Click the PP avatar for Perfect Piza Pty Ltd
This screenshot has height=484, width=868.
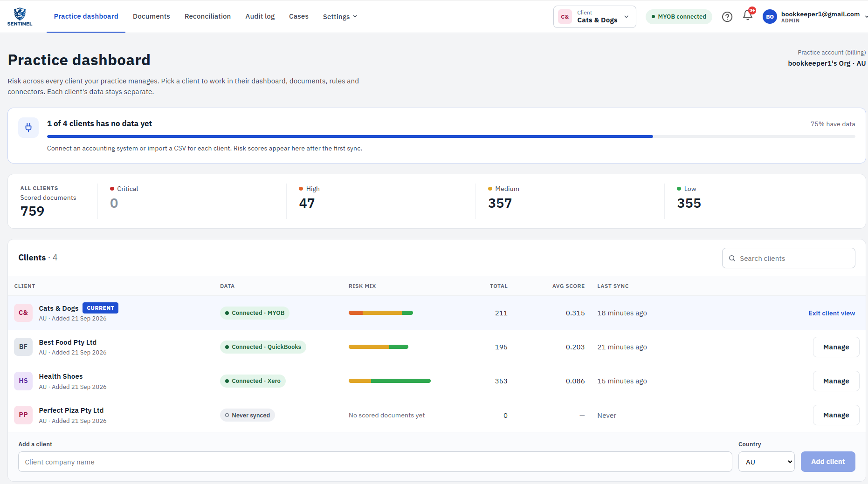click(x=23, y=415)
